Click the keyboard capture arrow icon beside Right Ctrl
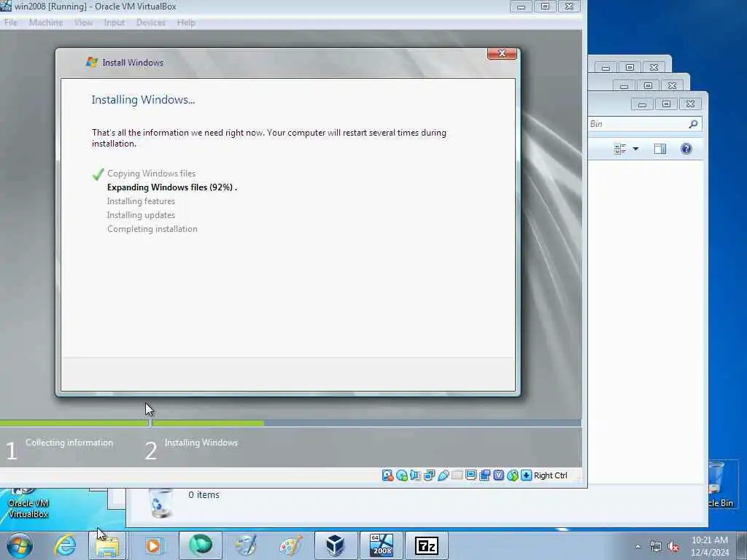 (526, 475)
